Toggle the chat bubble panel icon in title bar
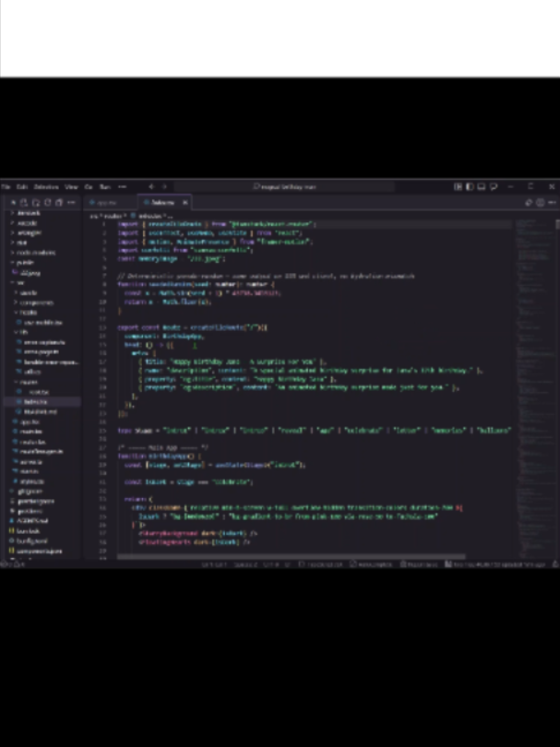560x747 pixels. click(494, 186)
